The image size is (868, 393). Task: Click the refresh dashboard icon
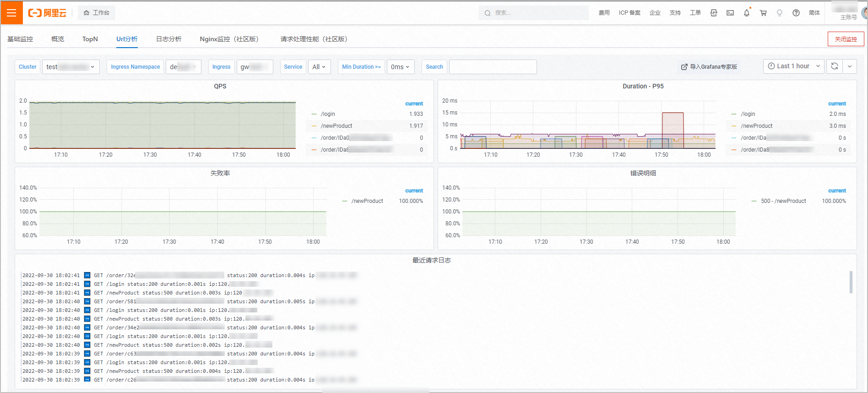point(835,66)
